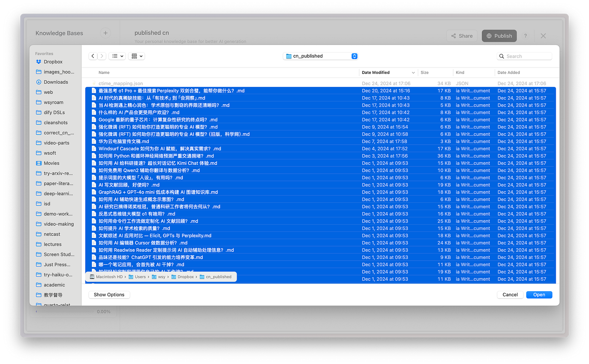Open the icon grouping view dropdown

(x=137, y=56)
